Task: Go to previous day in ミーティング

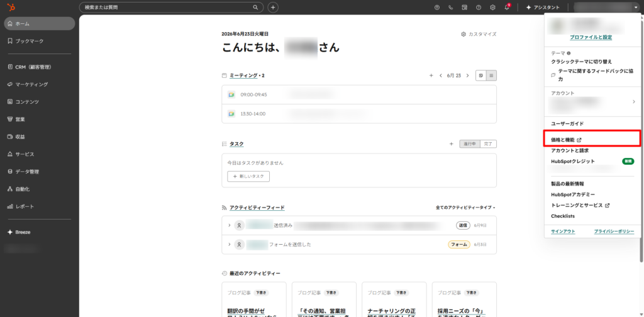Action: pos(441,75)
